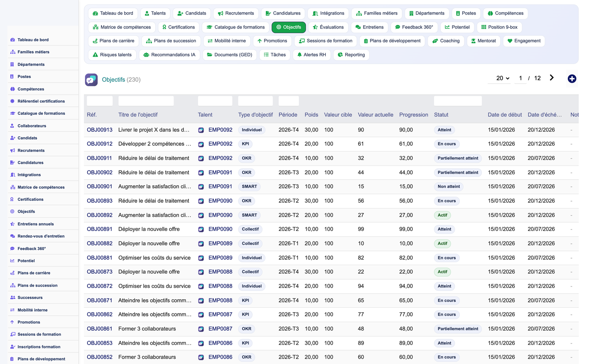Click the Type d'objectif filter field
This screenshot has height=364, width=589.
point(255,101)
